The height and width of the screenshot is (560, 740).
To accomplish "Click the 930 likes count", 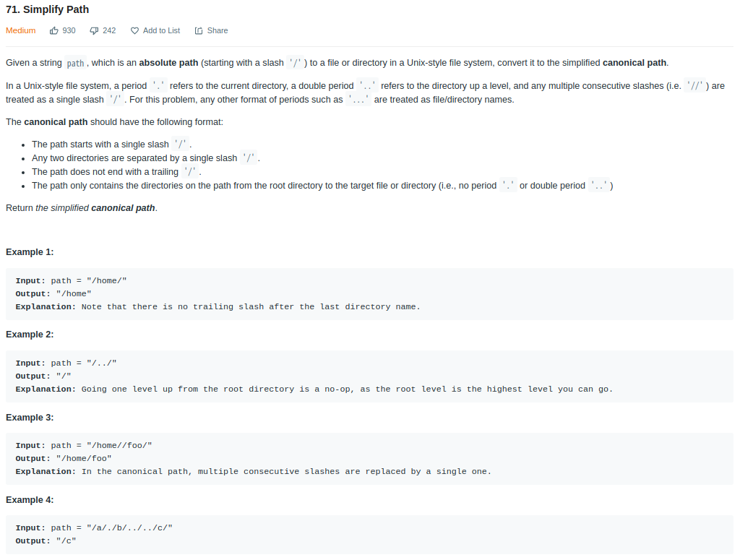I will point(69,30).
